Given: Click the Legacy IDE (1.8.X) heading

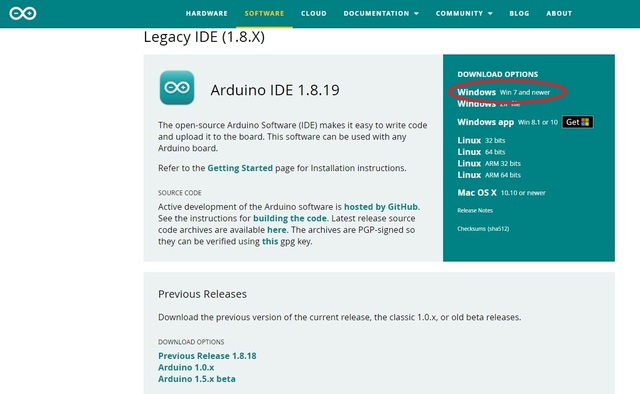Looking at the screenshot, I should [x=204, y=37].
